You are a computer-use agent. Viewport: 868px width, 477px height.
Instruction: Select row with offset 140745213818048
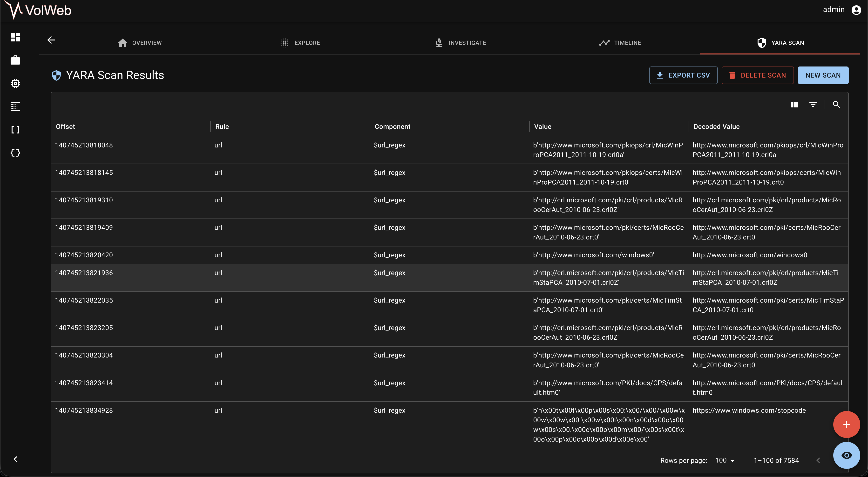pos(449,150)
